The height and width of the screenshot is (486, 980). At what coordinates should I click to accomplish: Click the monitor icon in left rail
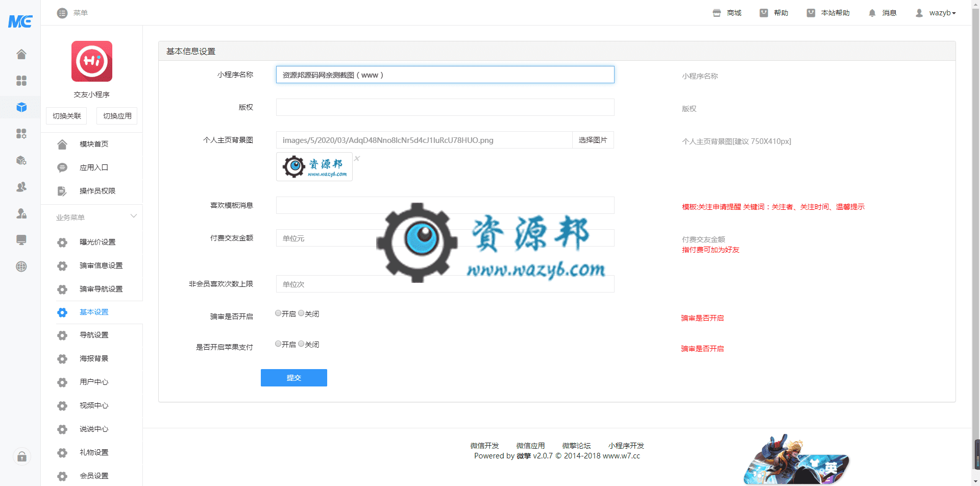tap(21, 240)
